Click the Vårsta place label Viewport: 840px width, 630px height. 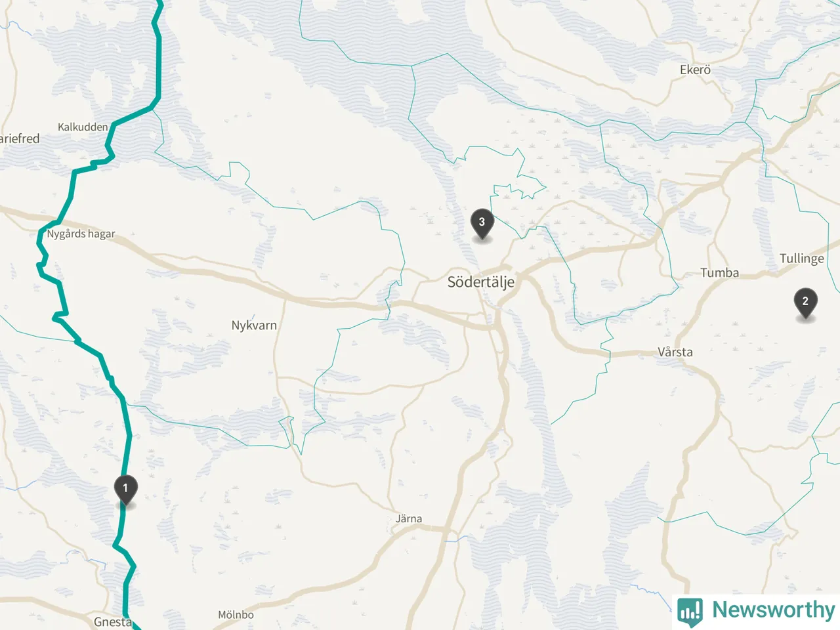[675, 352]
